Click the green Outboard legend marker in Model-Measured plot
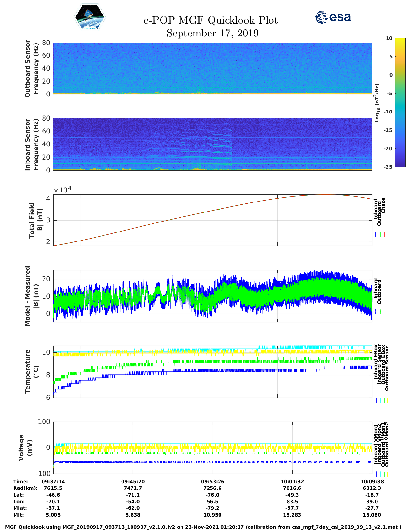This screenshot has height=532, width=411. [380, 312]
